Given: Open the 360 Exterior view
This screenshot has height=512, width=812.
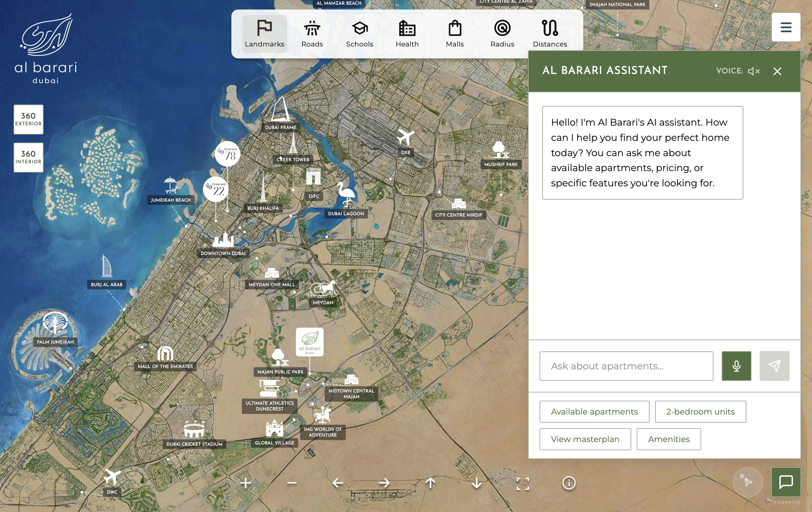Looking at the screenshot, I should click(x=29, y=119).
